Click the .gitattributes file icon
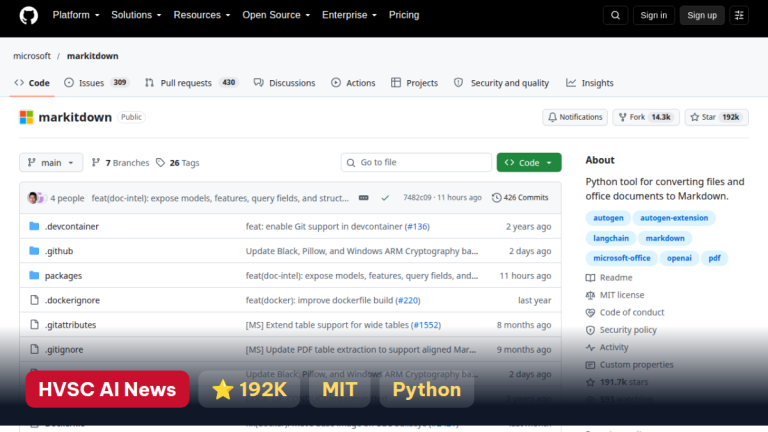 [x=34, y=324]
